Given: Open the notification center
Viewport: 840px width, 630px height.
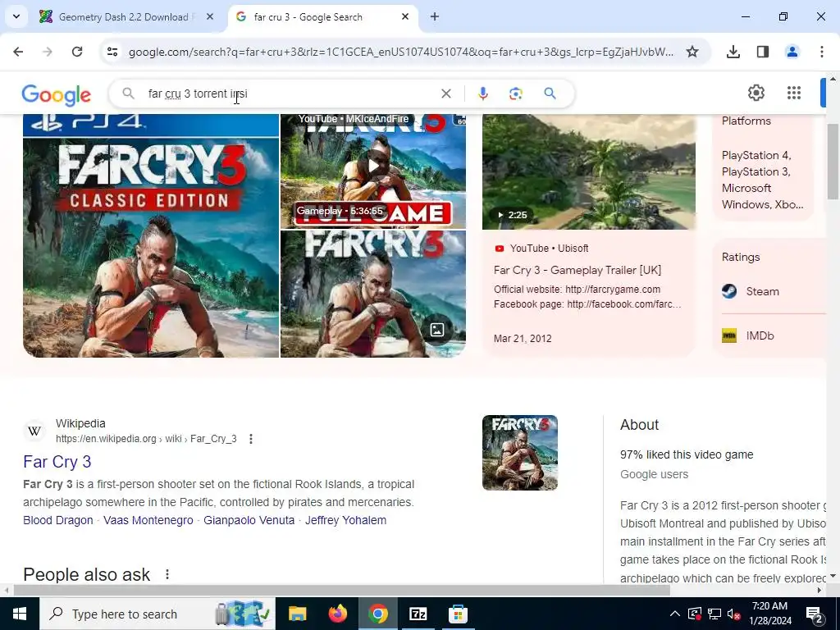Looking at the screenshot, I should point(815,614).
